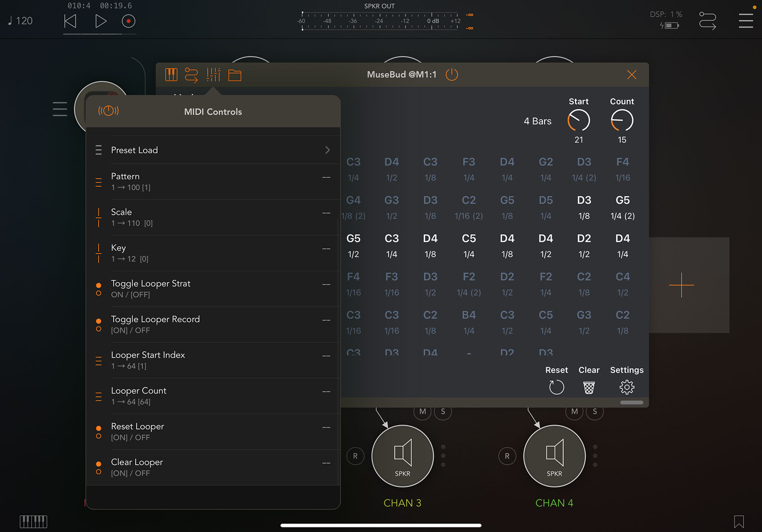
Task: Arm recording on CHAN 3 with R button
Action: (x=355, y=456)
